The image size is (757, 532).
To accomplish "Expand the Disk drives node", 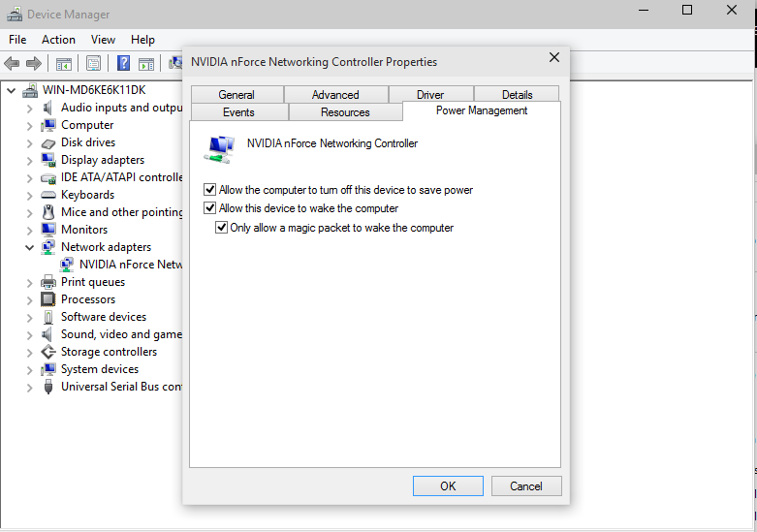I will click(x=30, y=143).
